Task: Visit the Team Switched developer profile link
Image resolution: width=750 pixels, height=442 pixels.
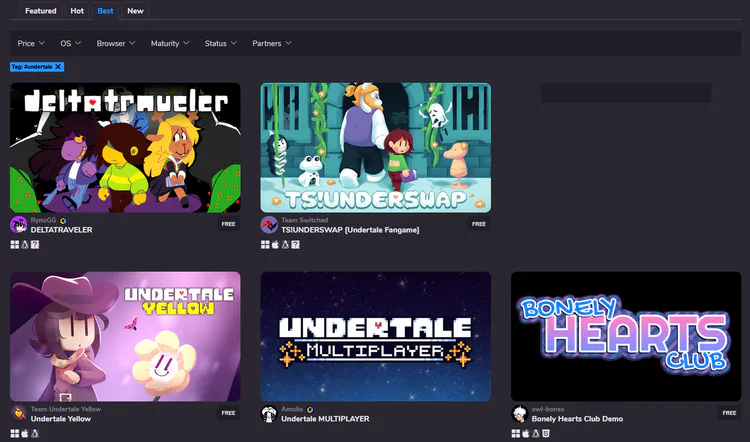Action: tap(305, 220)
